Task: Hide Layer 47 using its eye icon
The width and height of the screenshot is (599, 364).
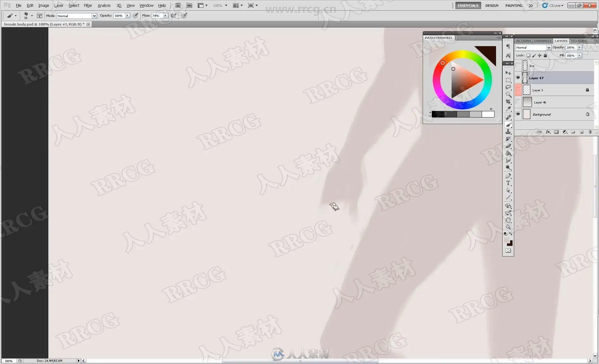Action: pos(518,78)
